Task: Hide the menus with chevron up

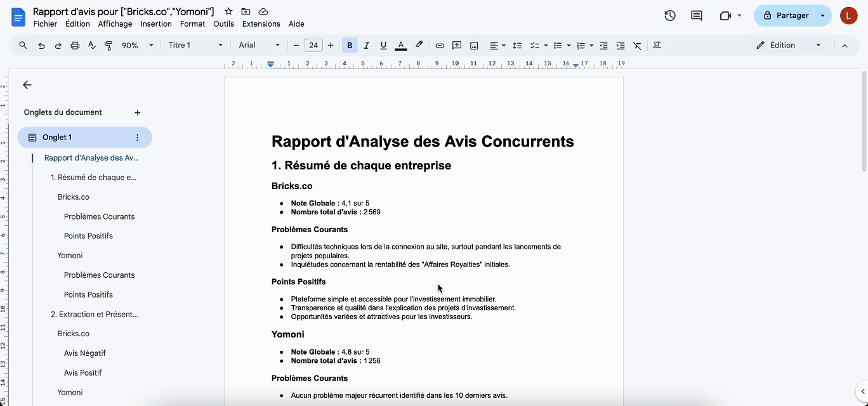Action: [x=845, y=45]
